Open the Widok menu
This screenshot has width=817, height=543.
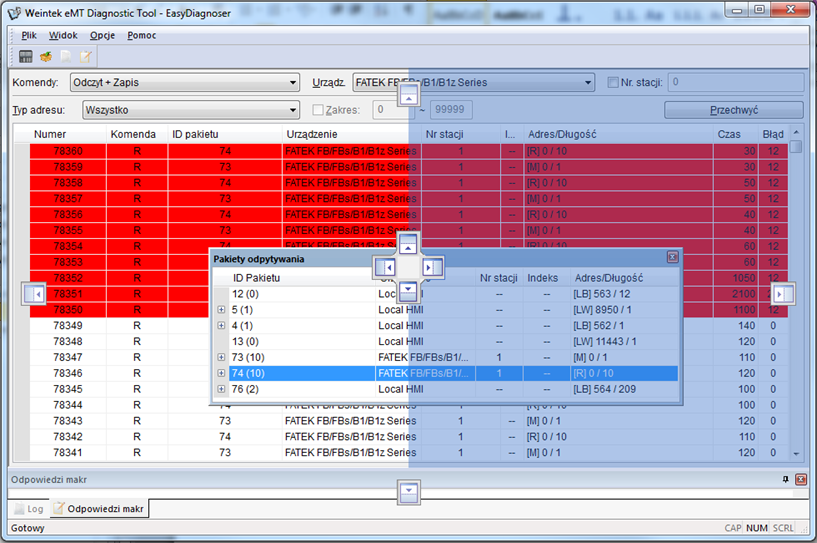click(63, 35)
